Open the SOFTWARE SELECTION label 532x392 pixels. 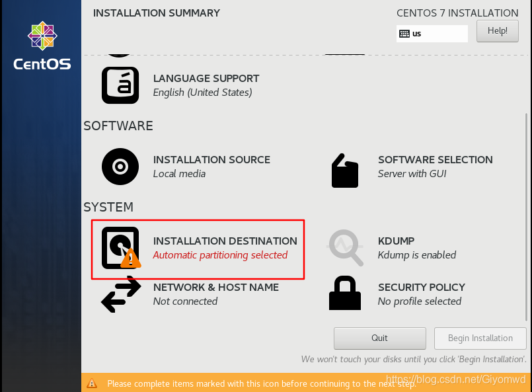436,159
